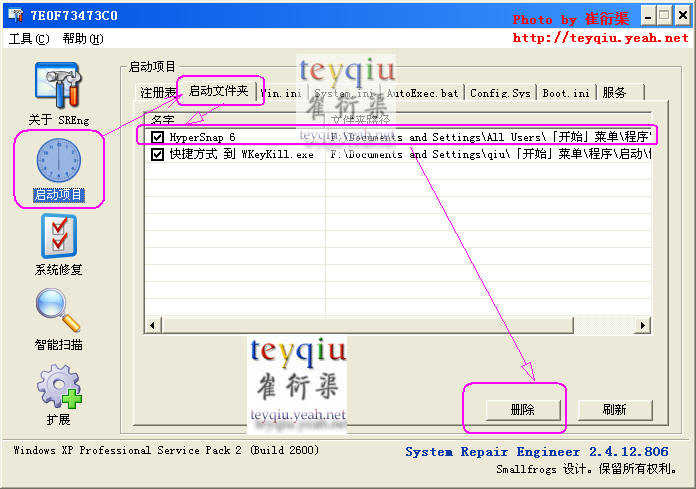The width and height of the screenshot is (696, 489).
Task: Open the 服务 tab
Action: pos(615,93)
